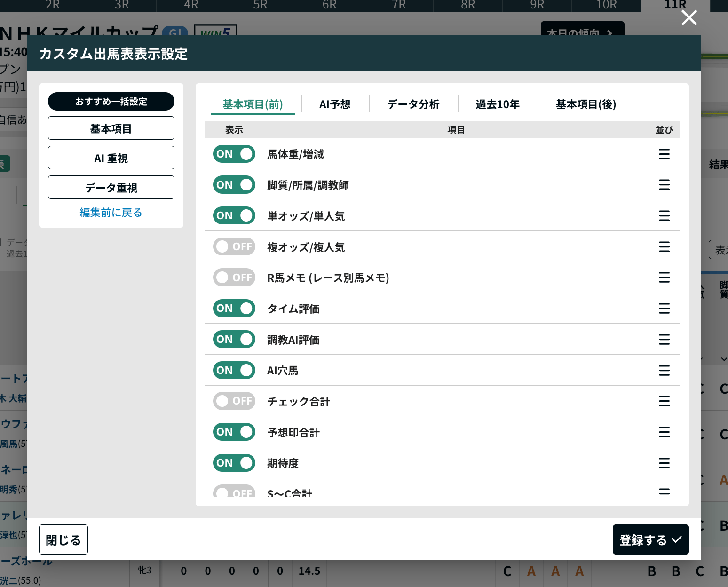
Task: Close the modal with the X icon
Action: (x=689, y=18)
